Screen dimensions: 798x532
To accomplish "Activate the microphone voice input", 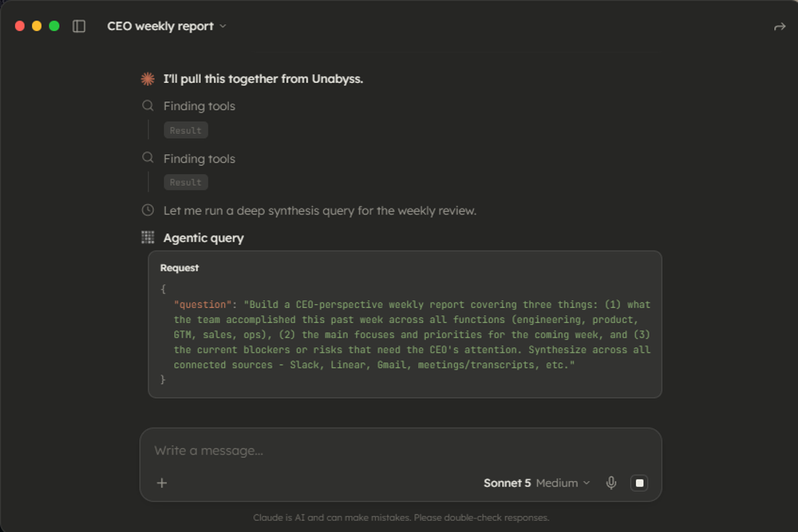I will (611, 483).
